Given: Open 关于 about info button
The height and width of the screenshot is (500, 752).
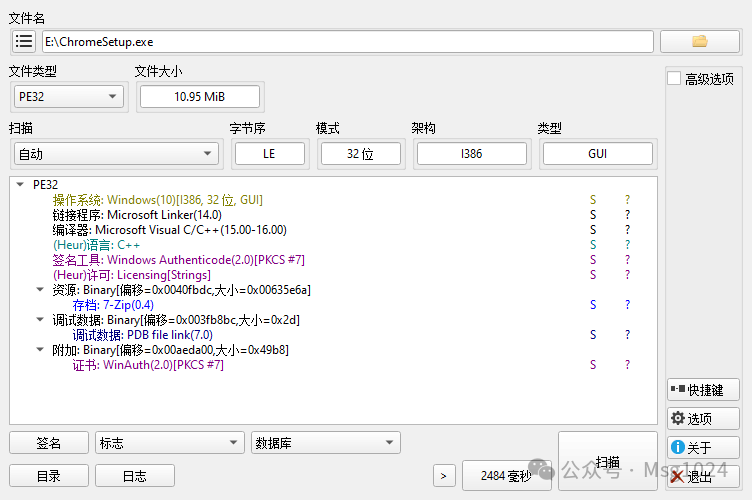Looking at the screenshot, I should click(x=703, y=447).
